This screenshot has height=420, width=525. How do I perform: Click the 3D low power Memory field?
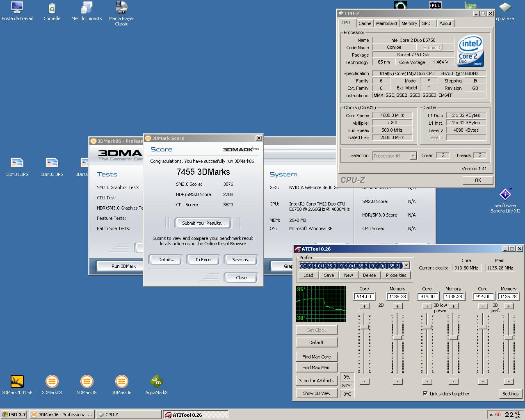click(x=453, y=297)
